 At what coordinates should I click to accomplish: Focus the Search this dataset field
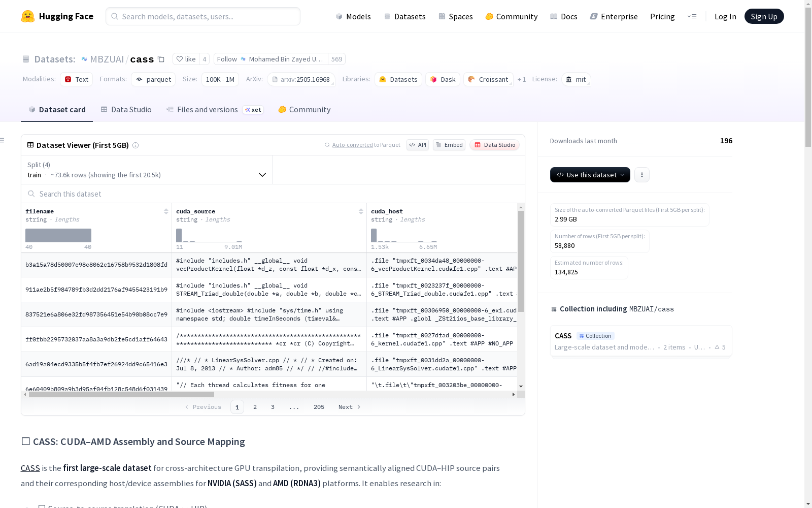coord(273,194)
